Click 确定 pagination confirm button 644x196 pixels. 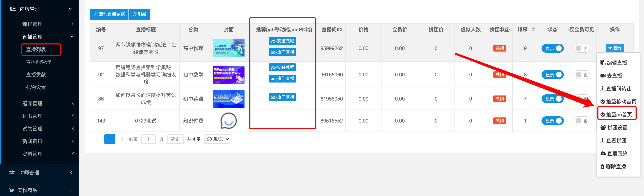[175, 139]
